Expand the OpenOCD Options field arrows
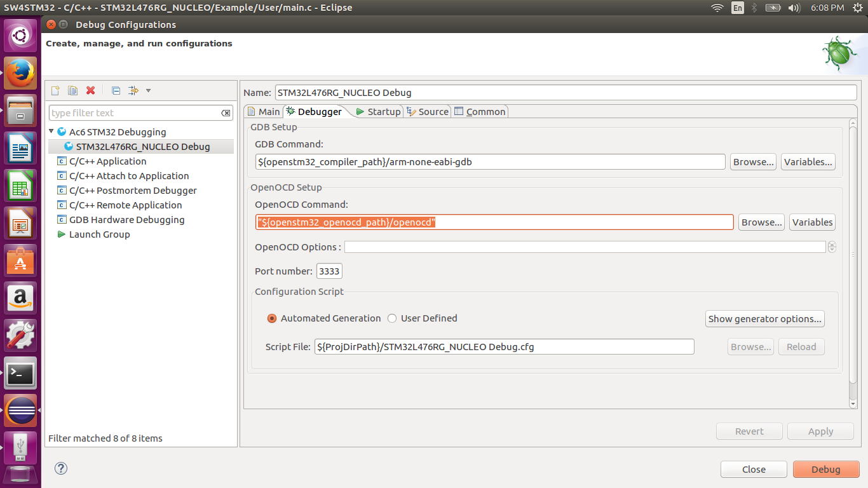This screenshot has width=868, height=488. point(832,247)
